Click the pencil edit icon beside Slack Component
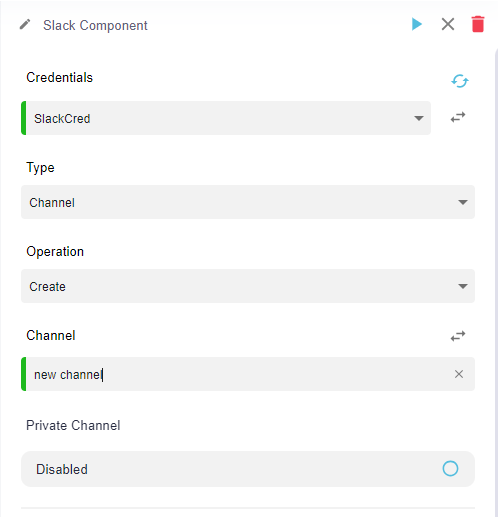Viewport: 498px width, 517px height. (x=25, y=25)
